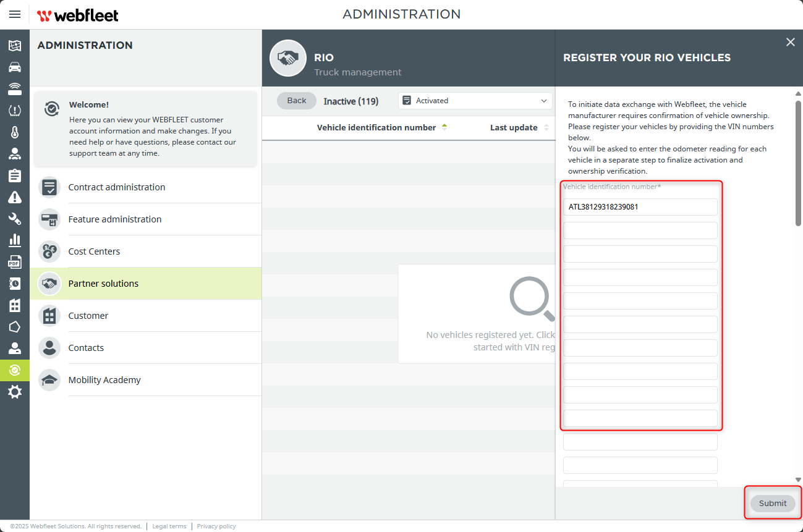Viewport: 803px width, 532px height.
Task: Open the Map icon in sidebar
Action: 15,46
